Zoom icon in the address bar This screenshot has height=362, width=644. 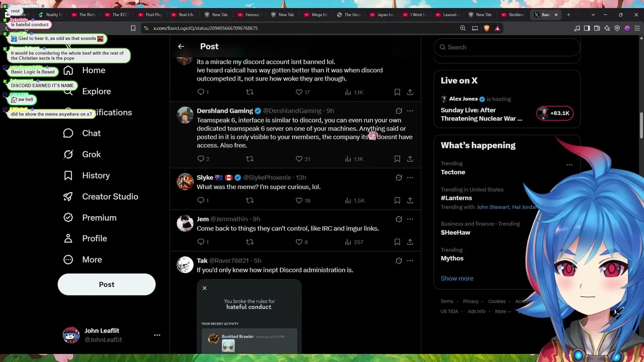click(463, 28)
